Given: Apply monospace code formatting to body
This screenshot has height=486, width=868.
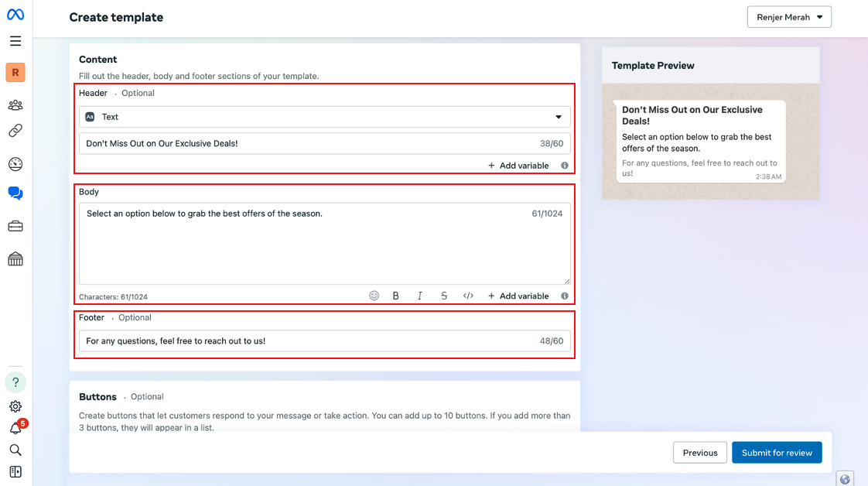Looking at the screenshot, I should coord(468,296).
